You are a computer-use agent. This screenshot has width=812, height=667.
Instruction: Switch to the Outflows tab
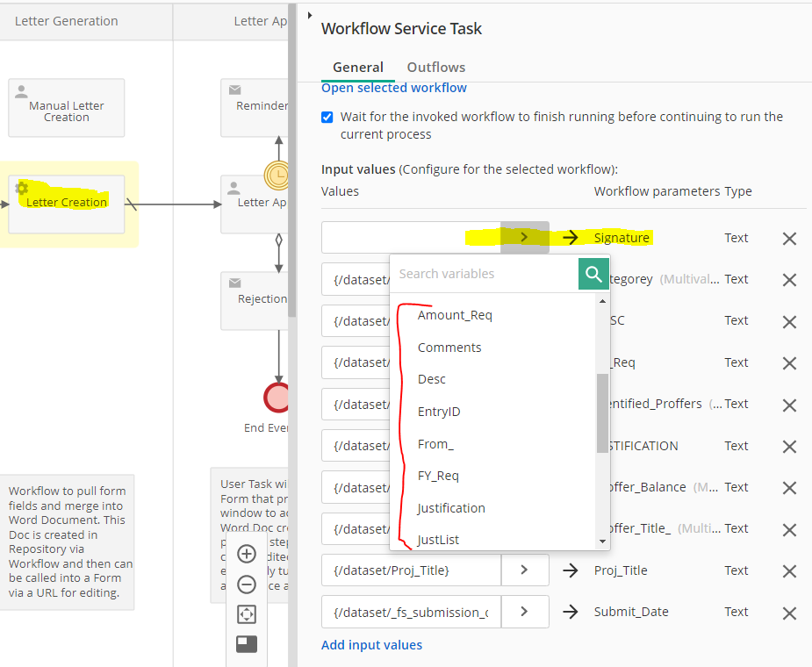(x=435, y=68)
